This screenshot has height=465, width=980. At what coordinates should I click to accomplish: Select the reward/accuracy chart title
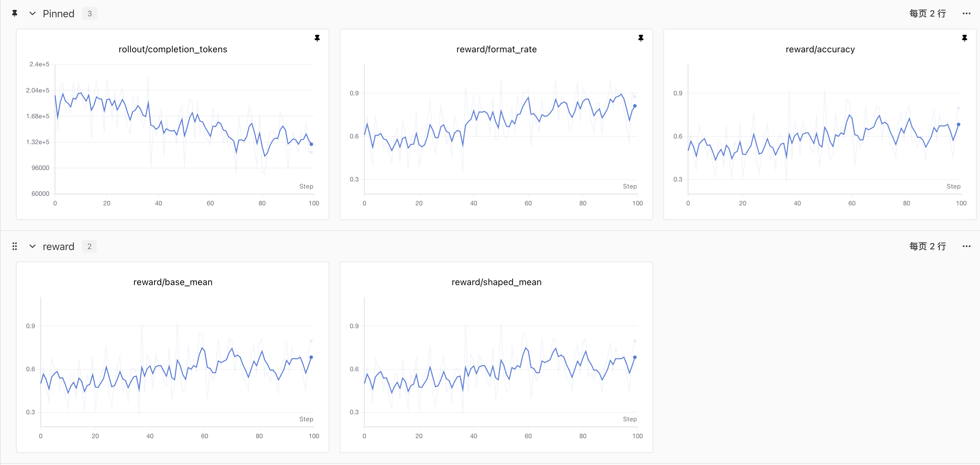tap(820, 49)
